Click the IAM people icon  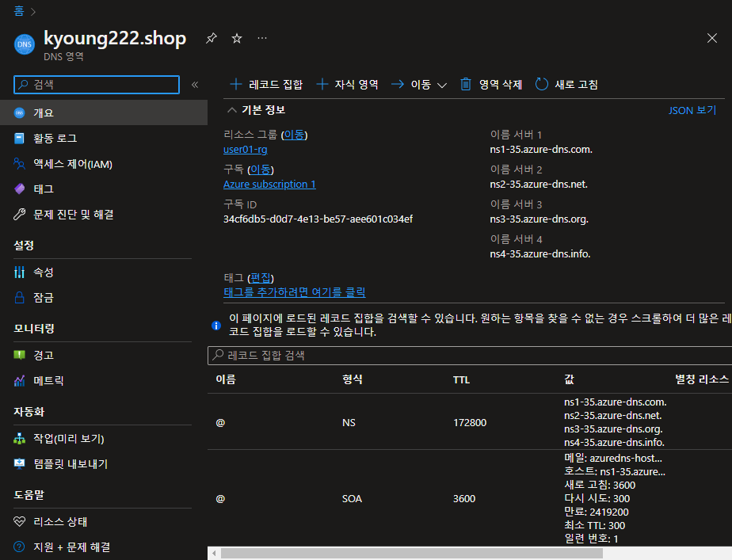pyautogui.click(x=19, y=163)
